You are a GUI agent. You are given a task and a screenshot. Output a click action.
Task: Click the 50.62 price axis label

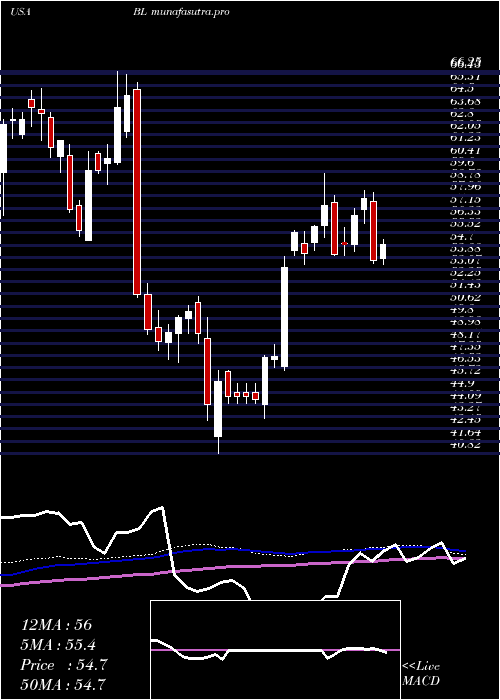[465, 296]
